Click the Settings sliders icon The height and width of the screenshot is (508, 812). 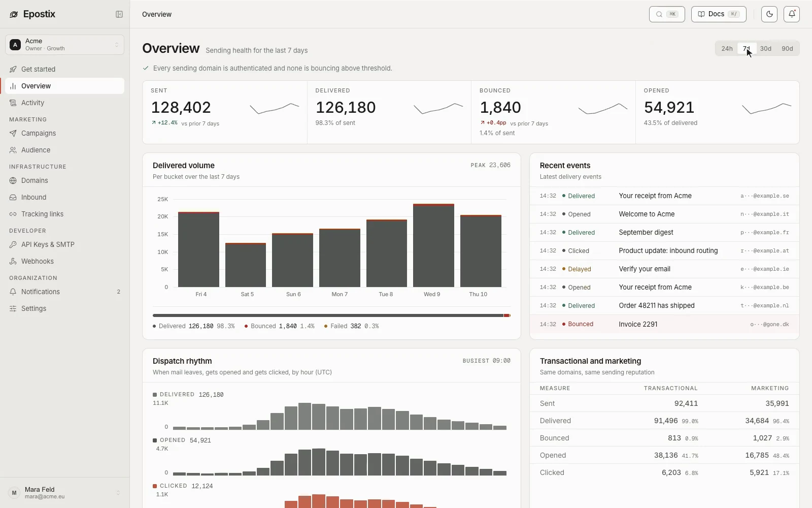tap(13, 308)
